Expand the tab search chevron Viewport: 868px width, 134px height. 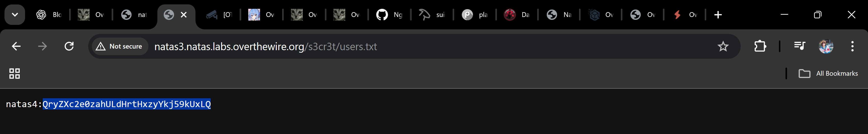click(x=15, y=15)
